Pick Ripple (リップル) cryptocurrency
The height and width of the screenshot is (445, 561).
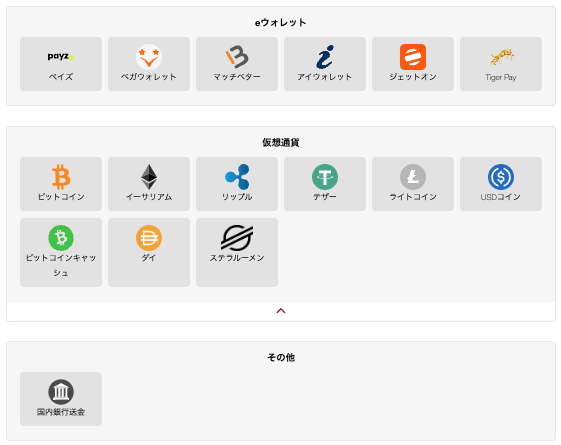tap(237, 184)
